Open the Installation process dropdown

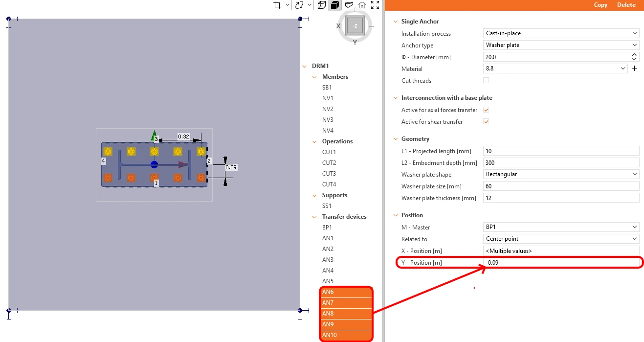(x=561, y=33)
